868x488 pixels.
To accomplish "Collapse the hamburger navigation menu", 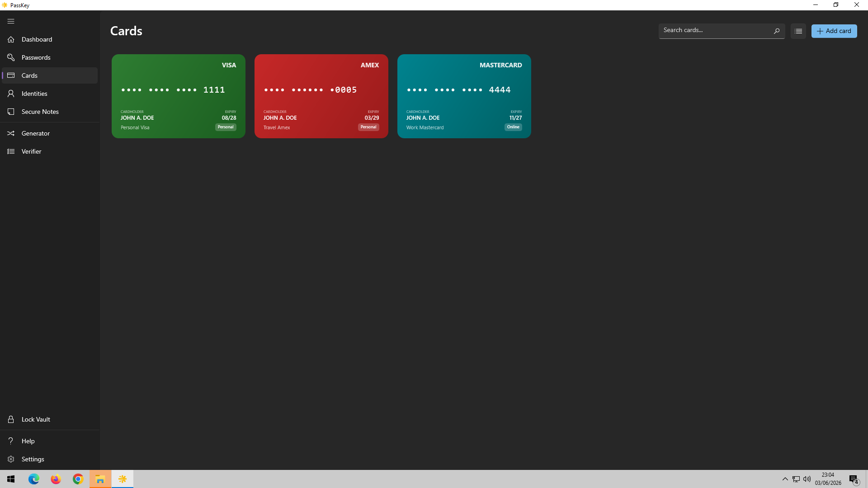I will (x=11, y=21).
